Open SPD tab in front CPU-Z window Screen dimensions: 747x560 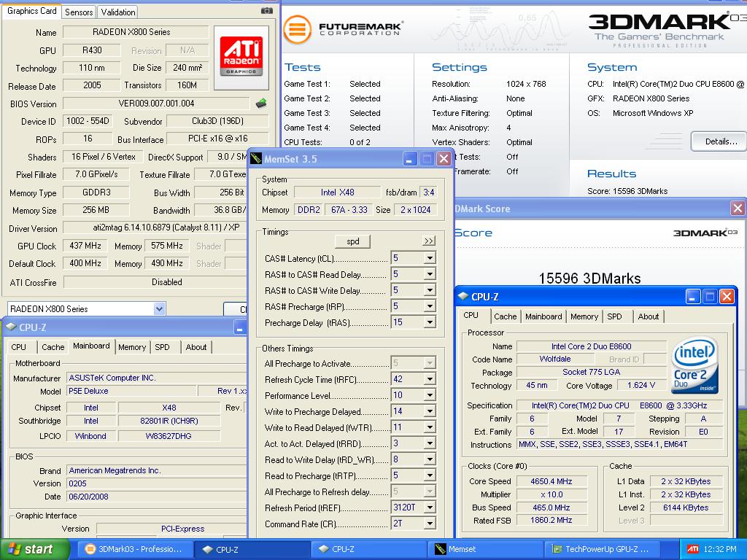pyautogui.click(x=614, y=316)
